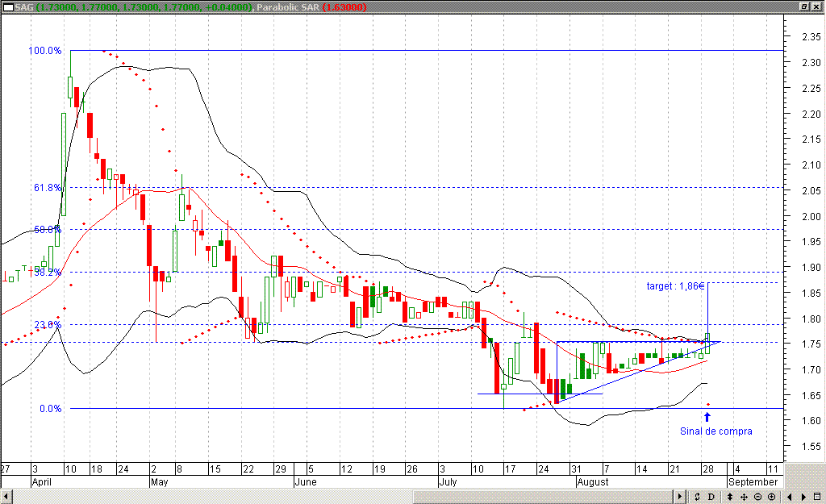Open chart window control menu box
The height and width of the screenshot is (504, 826).
(x=8, y=7)
